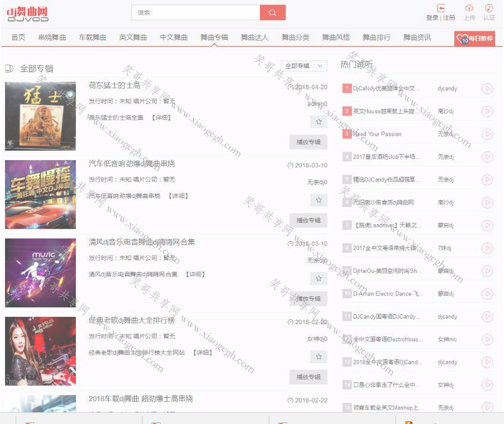Play the 全中文国粤语ElectroHous track
Viewport: 504px width, 424px height.
[x=487, y=339]
